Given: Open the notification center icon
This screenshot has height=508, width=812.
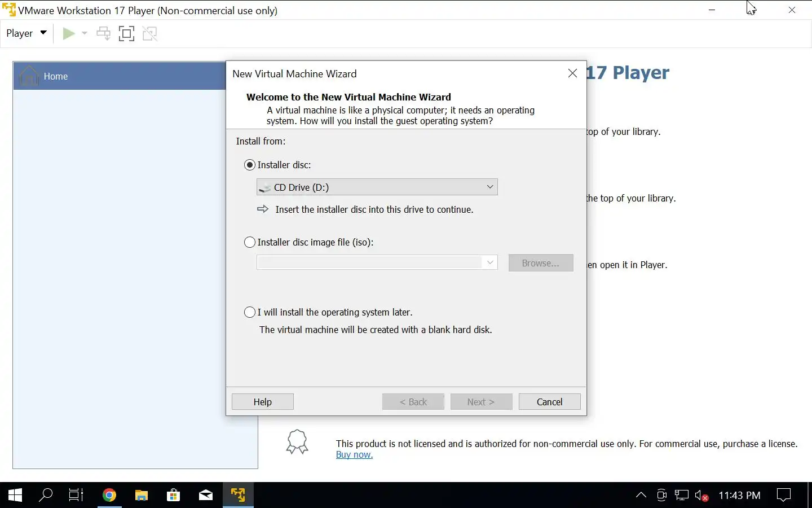Looking at the screenshot, I should coord(784,495).
